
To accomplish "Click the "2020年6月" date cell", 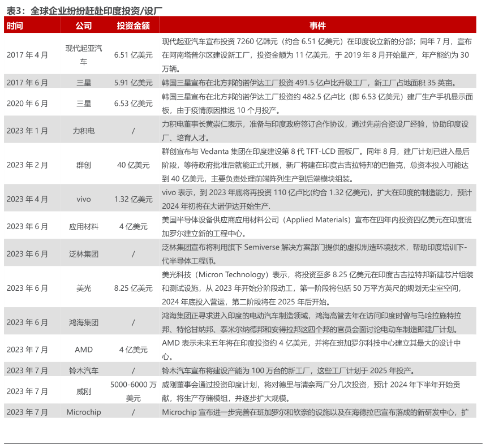I will click(x=27, y=103).
